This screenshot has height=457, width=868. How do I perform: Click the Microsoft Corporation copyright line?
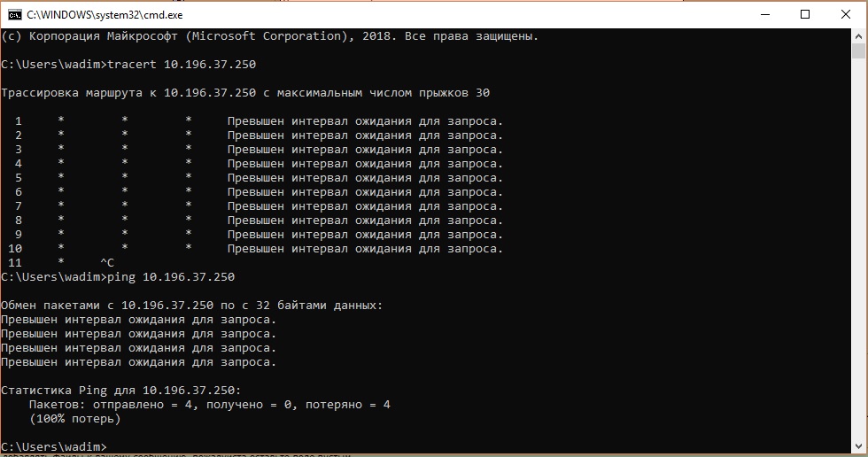coord(269,36)
